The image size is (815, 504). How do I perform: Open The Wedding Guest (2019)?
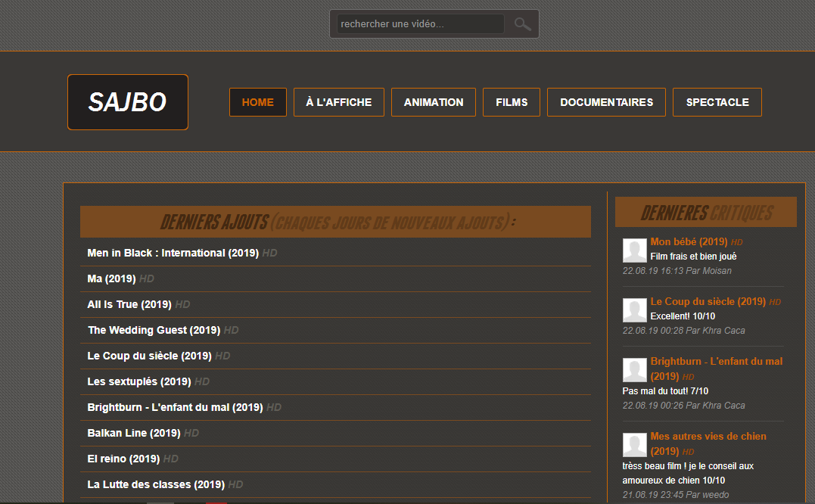[x=154, y=331]
